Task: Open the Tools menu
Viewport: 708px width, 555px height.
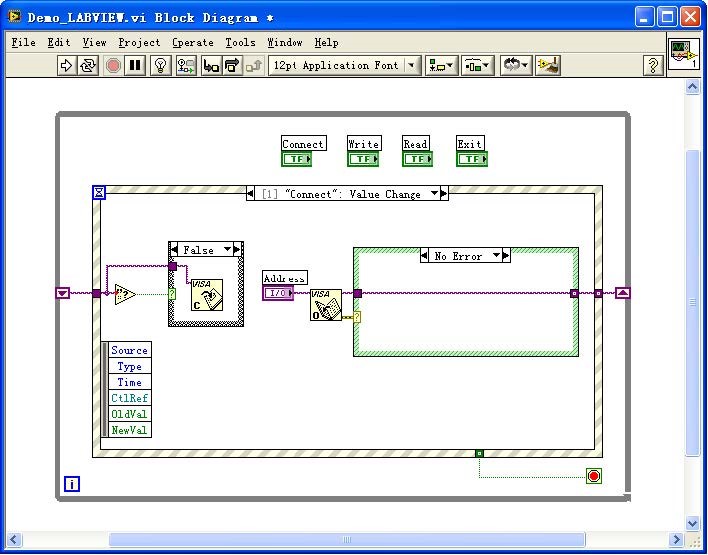Action: pos(241,42)
